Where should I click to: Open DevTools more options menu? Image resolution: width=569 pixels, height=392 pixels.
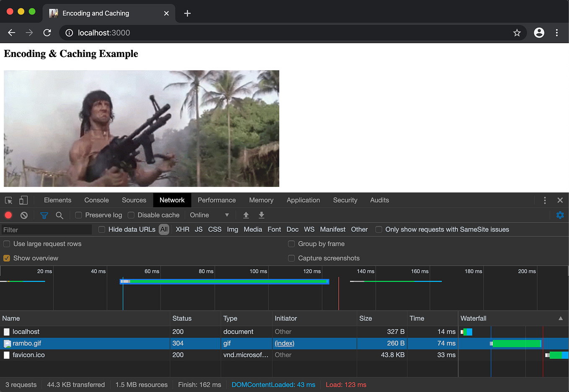pyautogui.click(x=545, y=200)
